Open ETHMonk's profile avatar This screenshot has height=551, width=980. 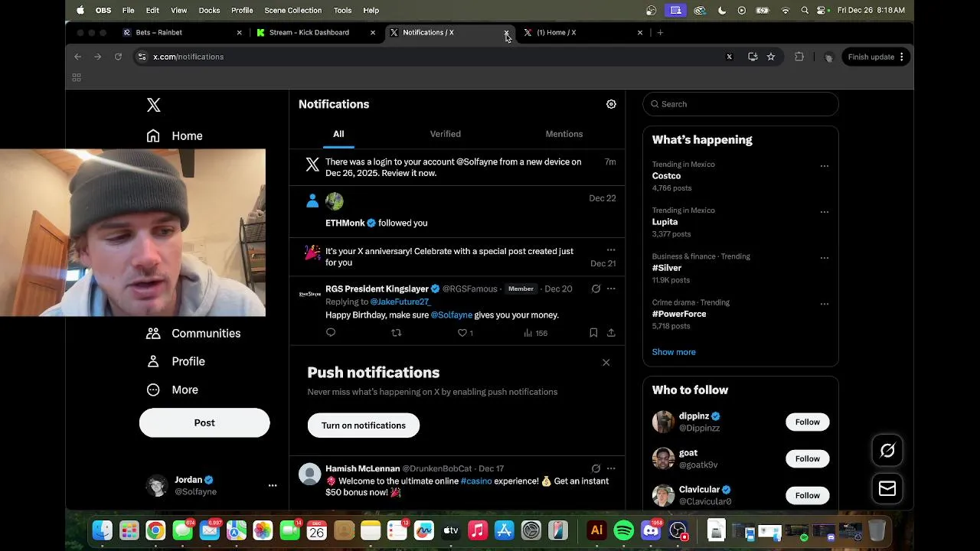(335, 201)
